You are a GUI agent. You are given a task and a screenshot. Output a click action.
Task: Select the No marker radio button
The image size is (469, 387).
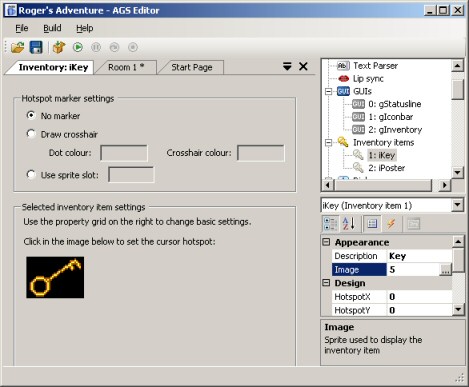(x=31, y=115)
